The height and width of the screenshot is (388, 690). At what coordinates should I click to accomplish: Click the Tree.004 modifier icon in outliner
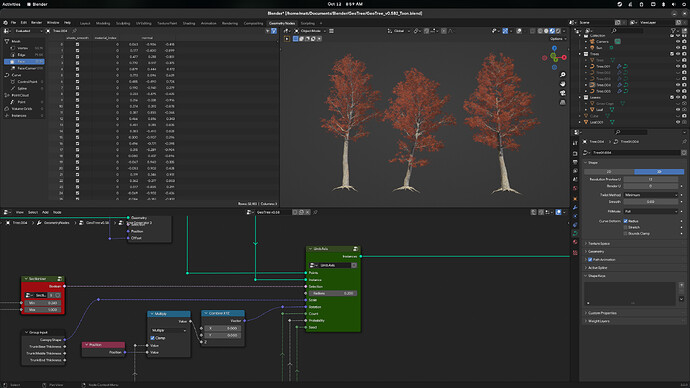point(619,85)
